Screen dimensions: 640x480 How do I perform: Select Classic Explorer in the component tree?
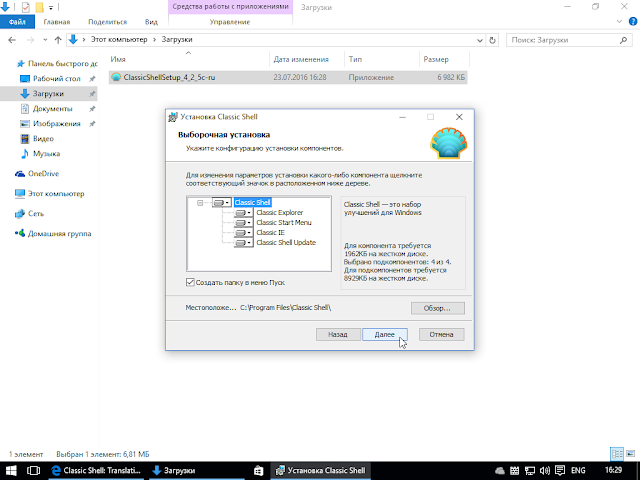pos(280,213)
